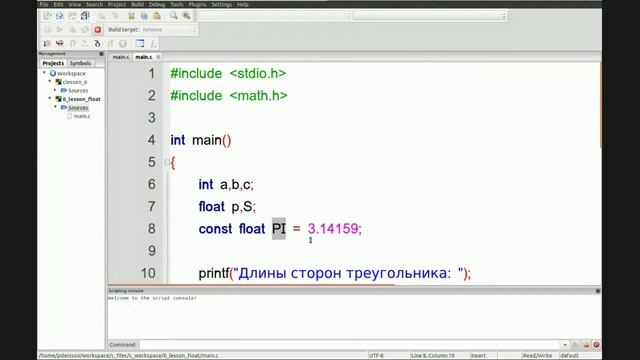The image size is (640, 360).
Task: Switch to the Symbols tab
Action: point(80,63)
